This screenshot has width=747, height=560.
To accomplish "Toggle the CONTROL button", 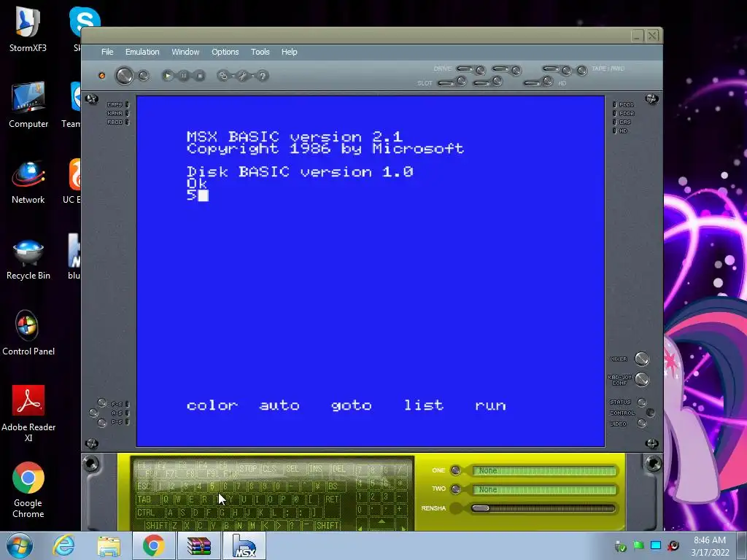I will pos(650,413).
